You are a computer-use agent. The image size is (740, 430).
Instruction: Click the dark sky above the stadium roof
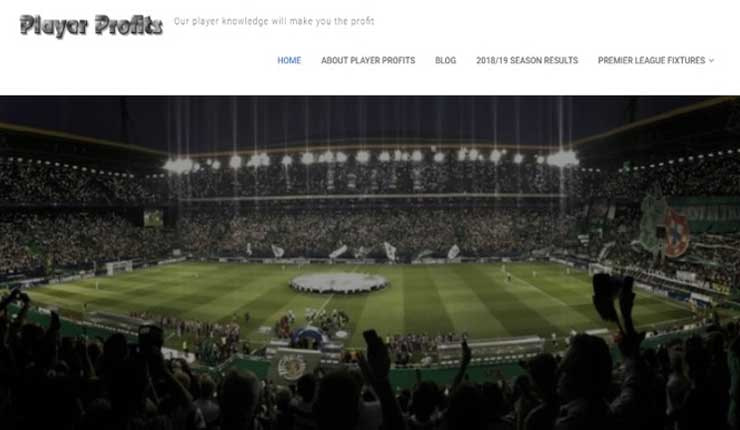[370, 118]
